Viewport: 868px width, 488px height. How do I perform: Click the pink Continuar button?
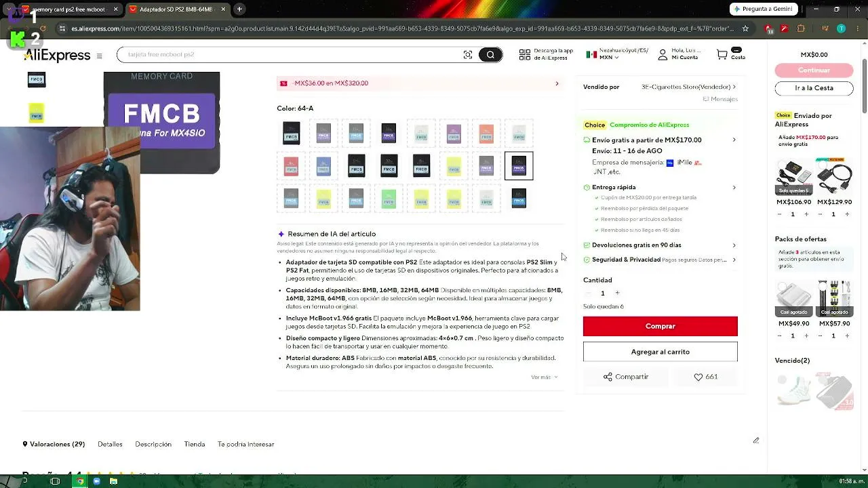point(814,70)
